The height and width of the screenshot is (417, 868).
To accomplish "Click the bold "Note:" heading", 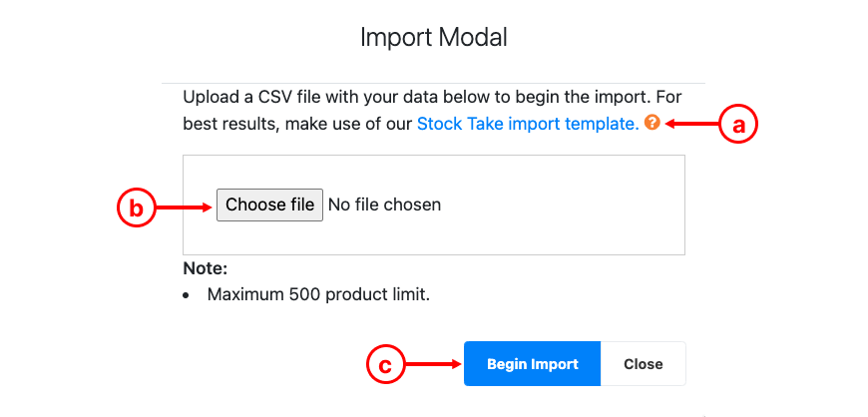I will pyautogui.click(x=206, y=268).
